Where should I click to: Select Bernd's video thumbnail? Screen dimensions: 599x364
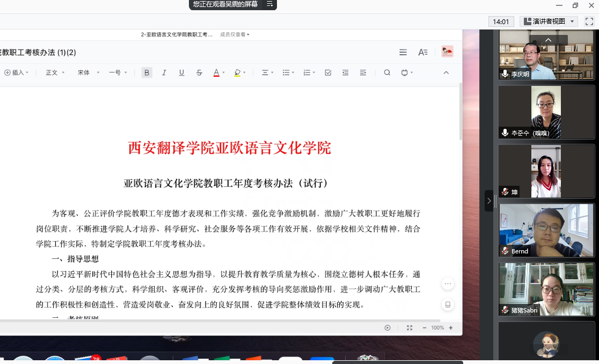[546, 230]
